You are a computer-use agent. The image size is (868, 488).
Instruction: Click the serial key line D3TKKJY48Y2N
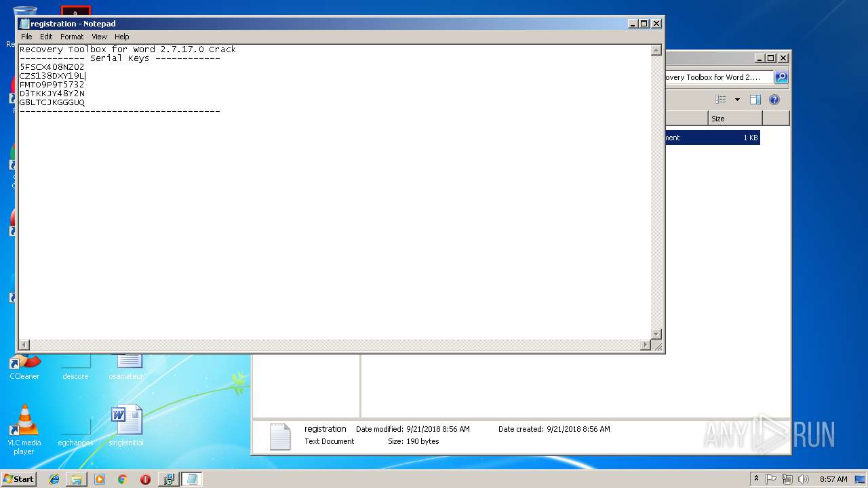pyautogui.click(x=52, y=94)
